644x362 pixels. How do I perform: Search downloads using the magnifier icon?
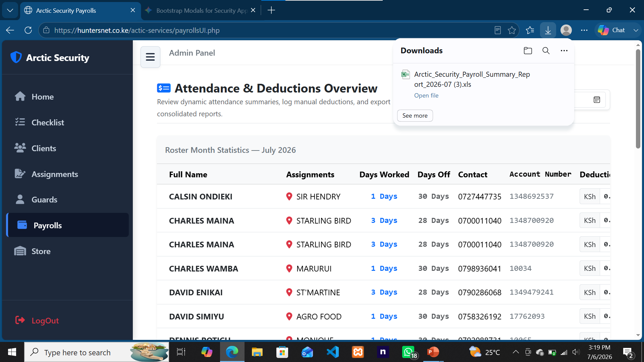pyautogui.click(x=546, y=51)
